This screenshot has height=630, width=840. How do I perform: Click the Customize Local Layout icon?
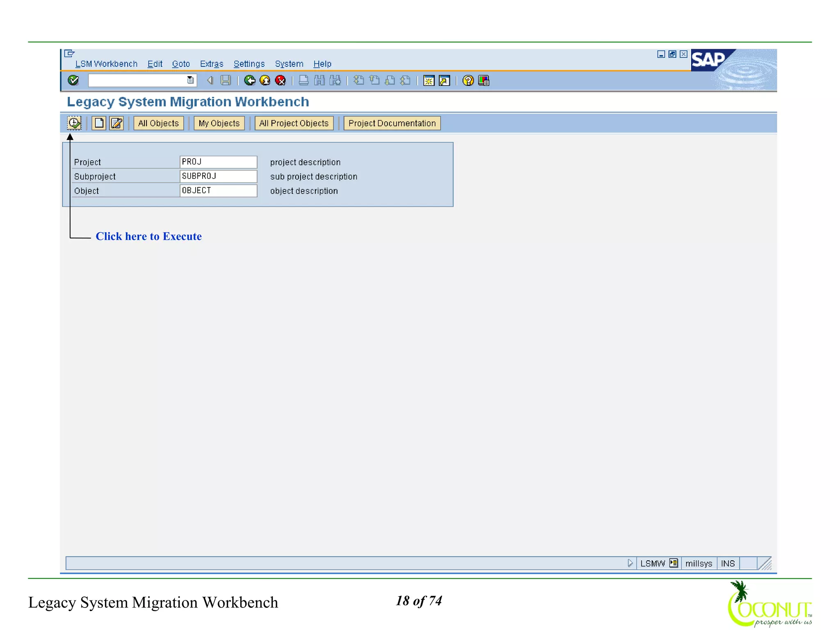[x=484, y=80]
